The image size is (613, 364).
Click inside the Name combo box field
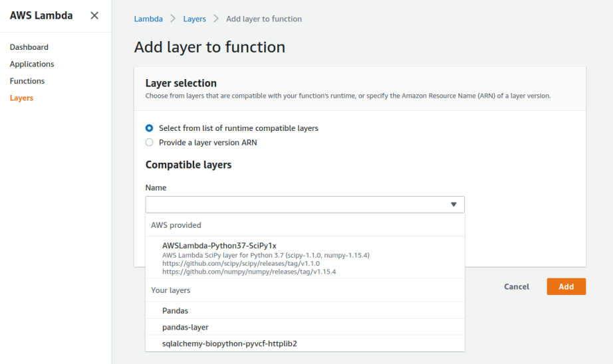[x=305, y=205]
